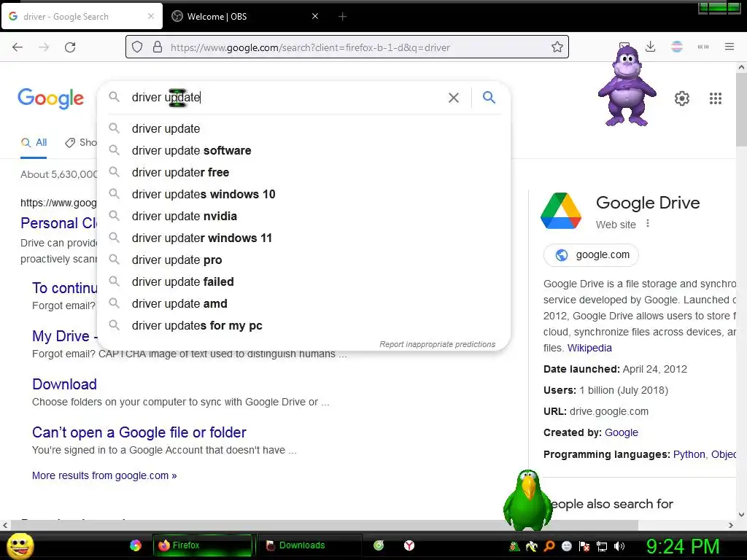Open a new browser tab

[343, 16]
